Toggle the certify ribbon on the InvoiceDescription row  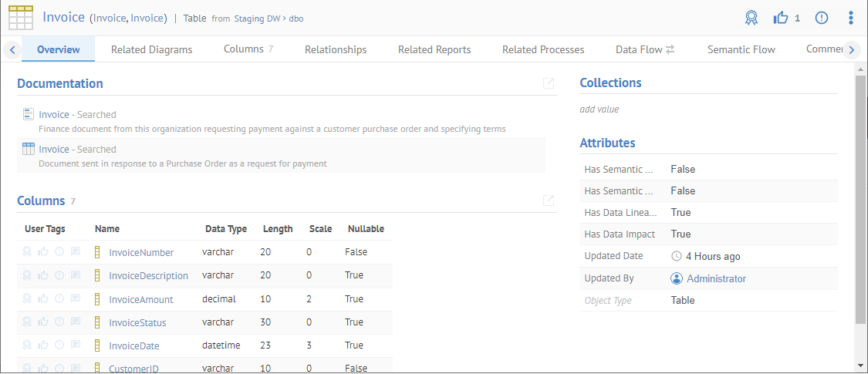point(27,276)
